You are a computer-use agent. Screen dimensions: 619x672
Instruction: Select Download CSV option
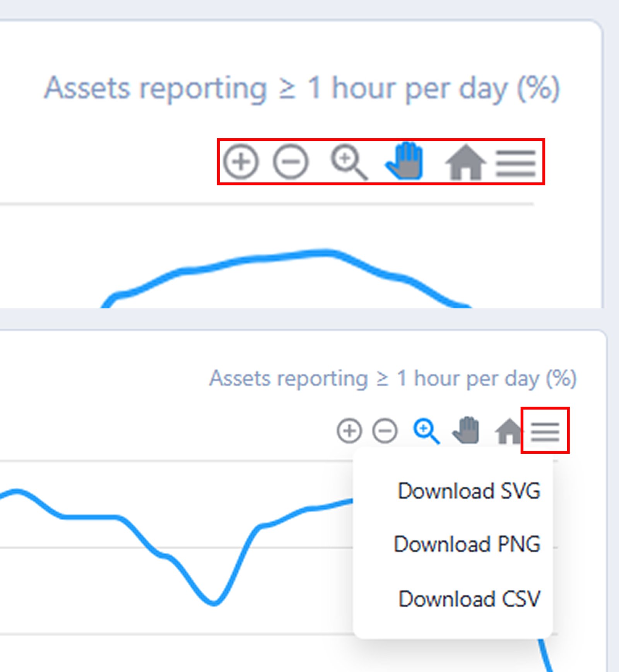[x=469, y=600]
